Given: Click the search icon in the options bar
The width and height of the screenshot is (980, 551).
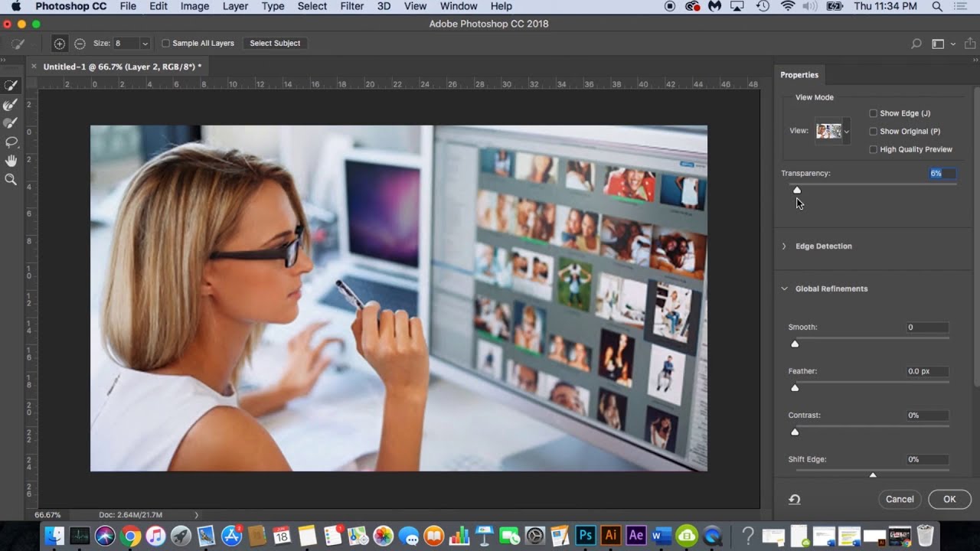Looking at the screenshot, I should click(x=916, y=44).
